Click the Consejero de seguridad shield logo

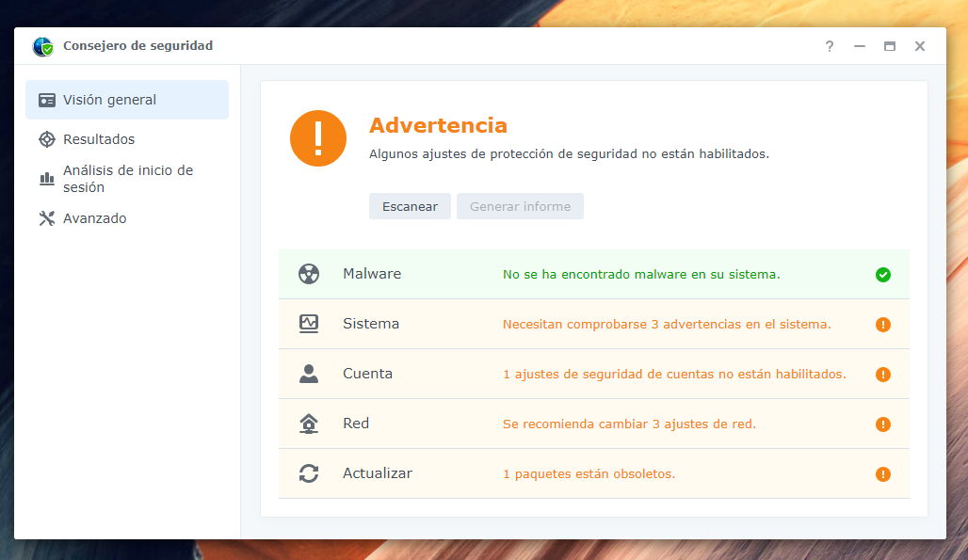tap(42, 46)
